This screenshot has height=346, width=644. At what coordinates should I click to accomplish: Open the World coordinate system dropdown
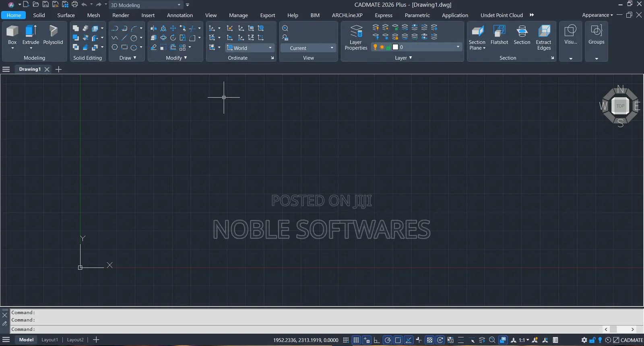[250, 48]
